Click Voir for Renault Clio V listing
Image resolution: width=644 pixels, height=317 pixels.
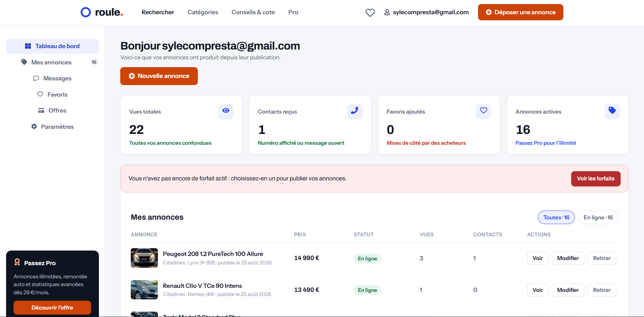coord(538,290)
